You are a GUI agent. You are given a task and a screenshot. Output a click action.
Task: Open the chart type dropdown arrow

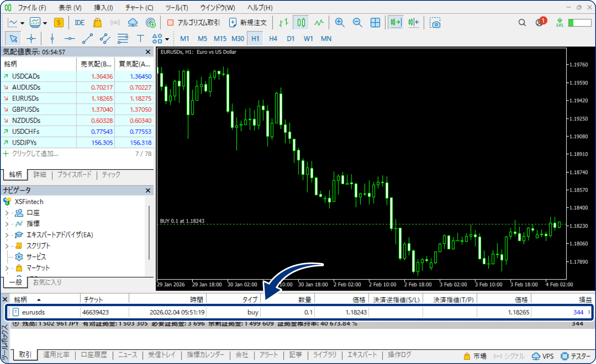point(22,23)
